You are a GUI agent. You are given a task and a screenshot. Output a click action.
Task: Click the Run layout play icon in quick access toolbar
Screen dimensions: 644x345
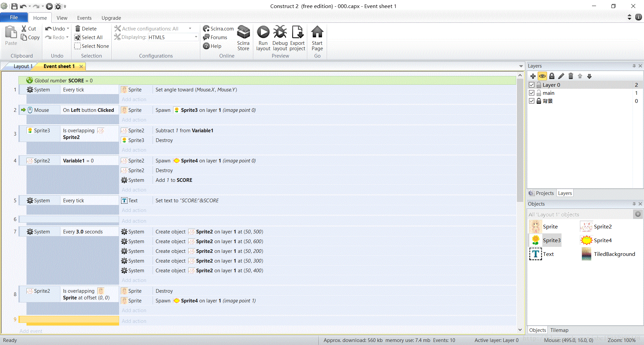click(x=49, y=6)
